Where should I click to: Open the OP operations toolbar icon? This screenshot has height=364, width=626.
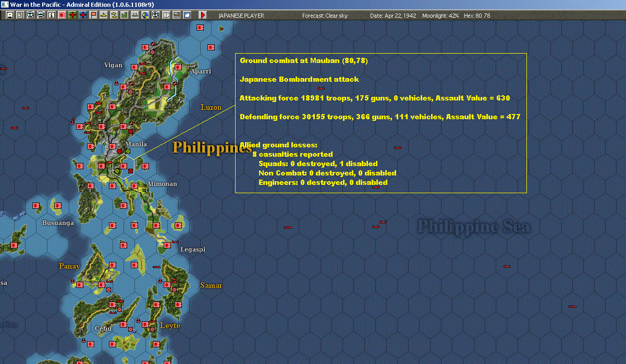point(166,16)
